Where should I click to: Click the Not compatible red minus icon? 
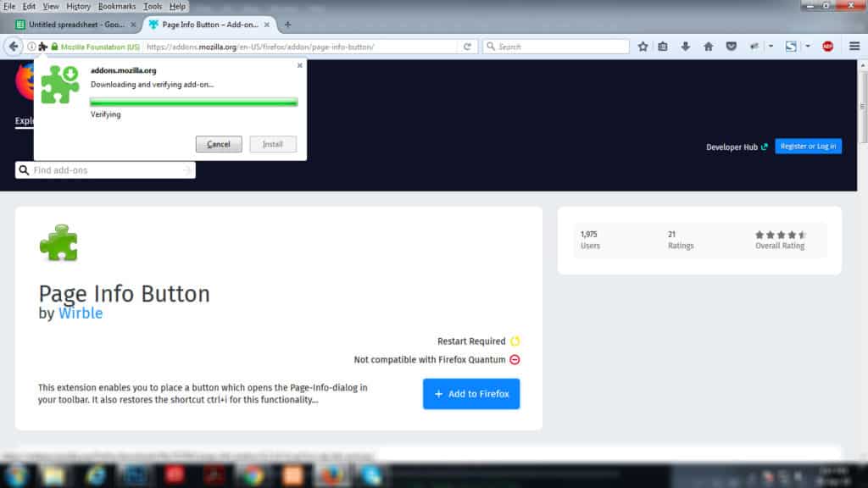[x=515, y=359]
